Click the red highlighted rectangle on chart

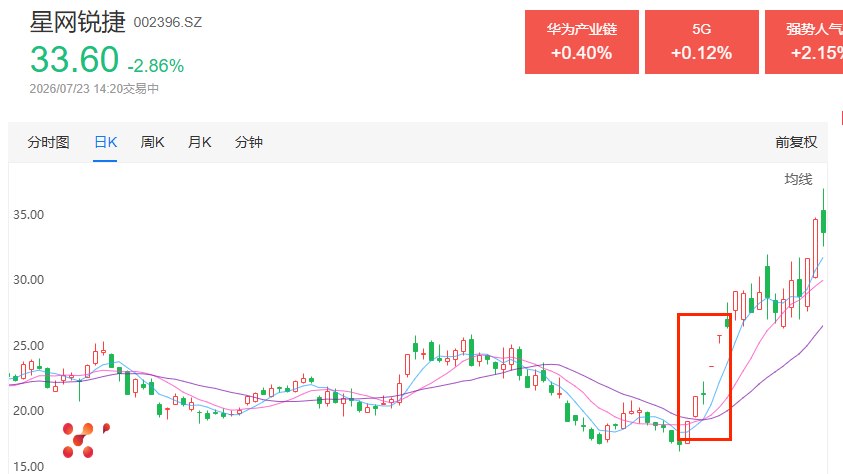[x=704, y=377]
